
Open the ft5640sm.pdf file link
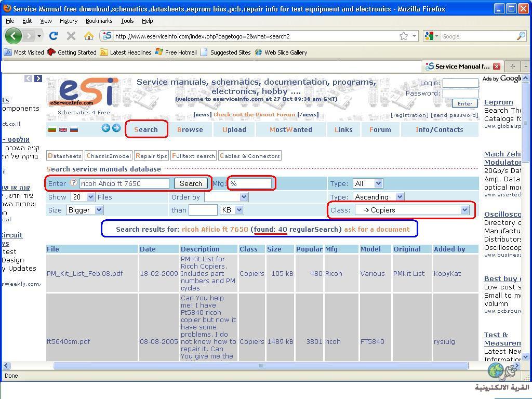pos(68,342)
